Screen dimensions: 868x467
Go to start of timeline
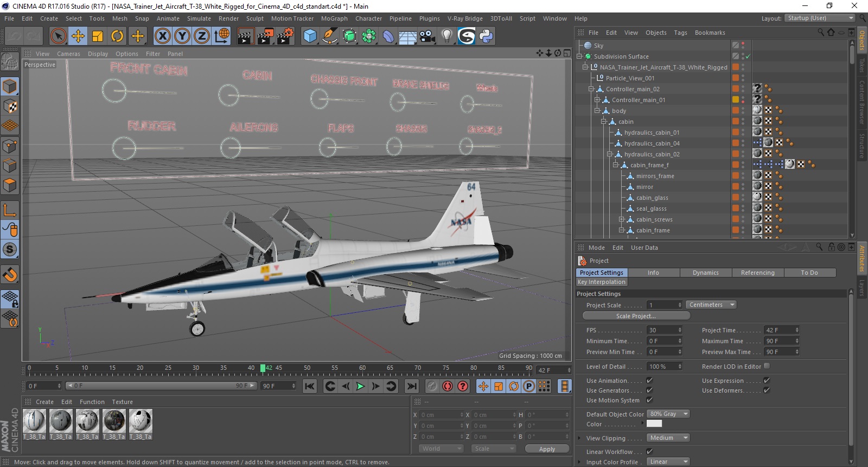click(x=310, y=386)
